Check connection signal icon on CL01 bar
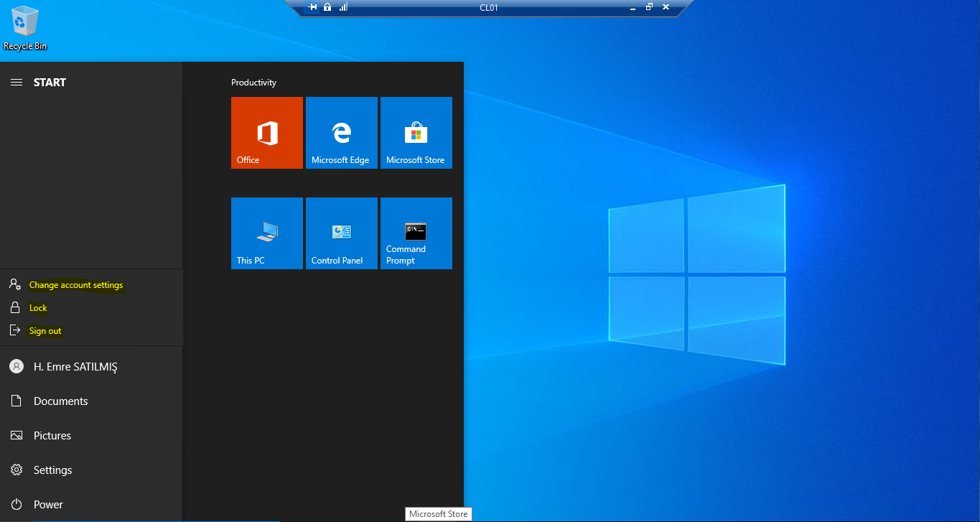The height and width of the screenshot is (522, 980). click(x=343, y=7)
